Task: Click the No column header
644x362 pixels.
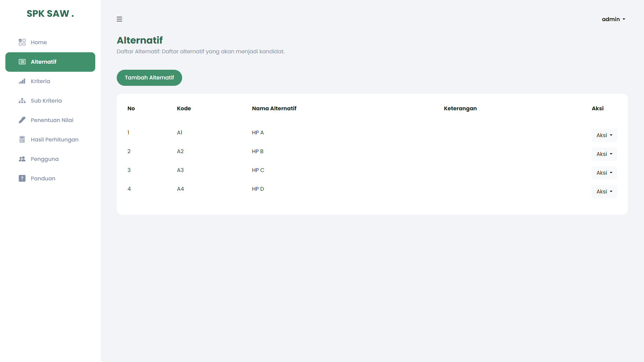Action: (131, 109)
